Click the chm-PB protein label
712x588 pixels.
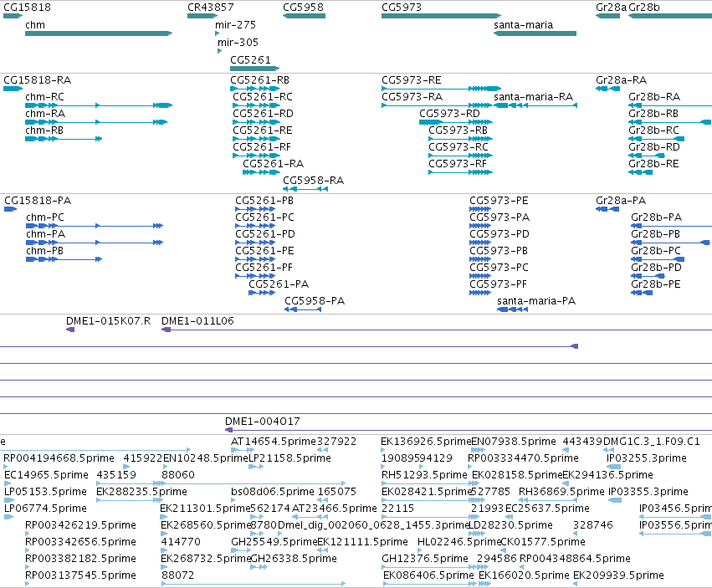pyautogui.click(x=44, y=251)
